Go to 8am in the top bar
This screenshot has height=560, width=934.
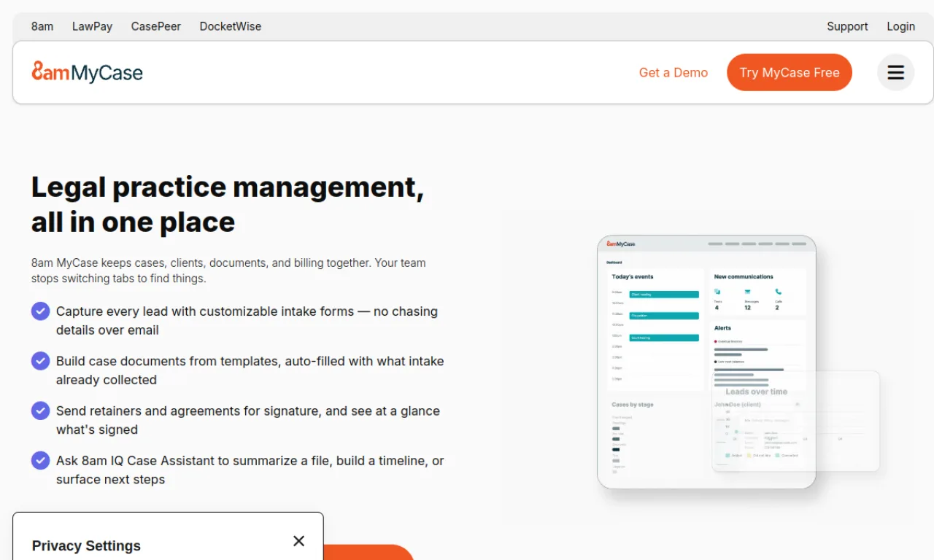(42, 26)
